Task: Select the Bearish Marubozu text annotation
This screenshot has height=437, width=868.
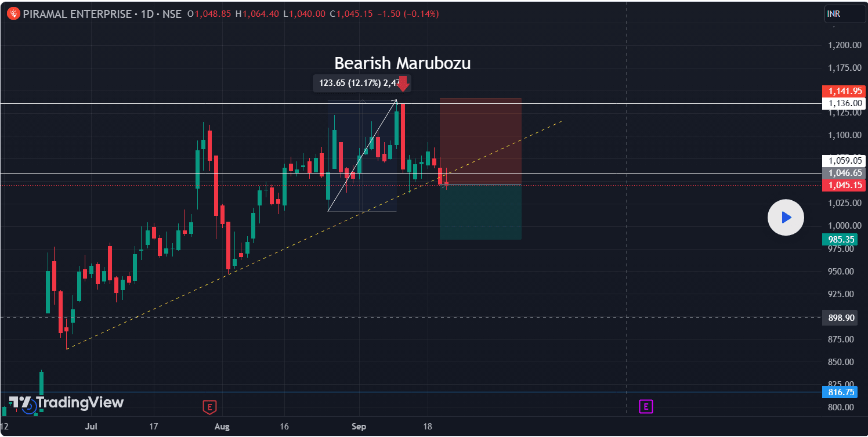Action: (402, 63)
